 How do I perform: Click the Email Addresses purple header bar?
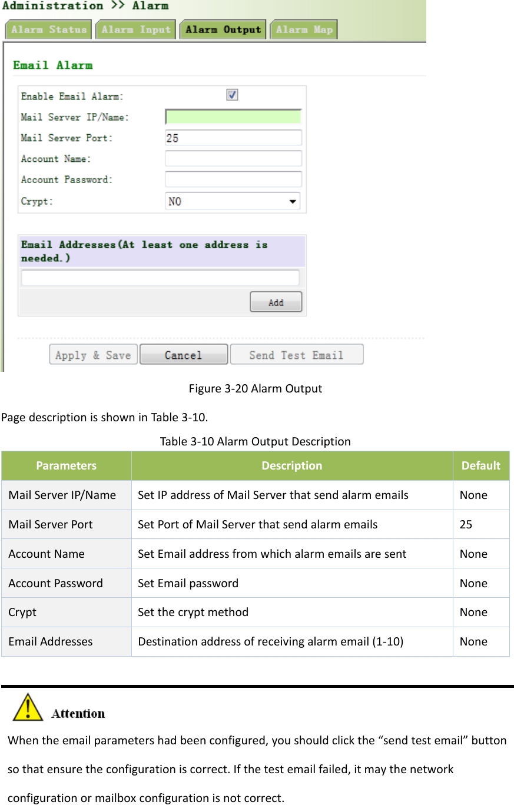click(x=161, y=250)
